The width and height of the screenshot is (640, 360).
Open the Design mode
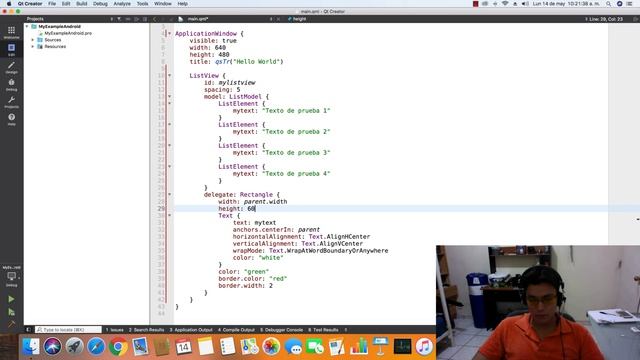(x=11, y=67)
